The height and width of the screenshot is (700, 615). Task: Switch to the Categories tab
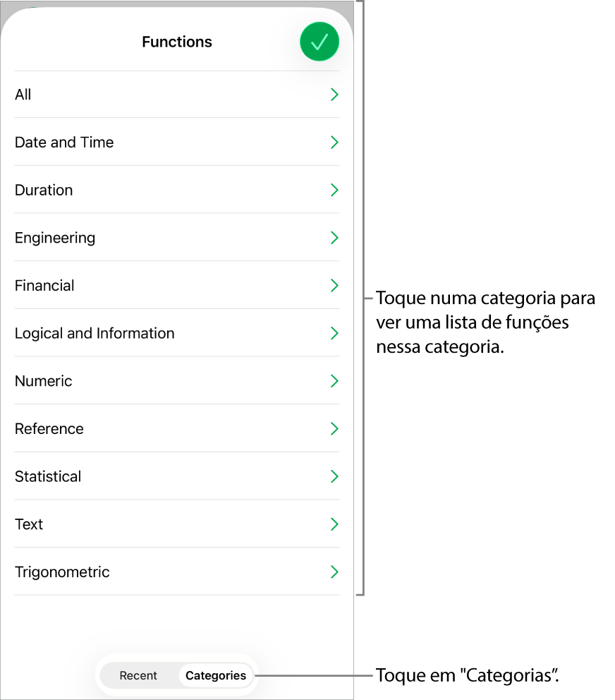pos(215,675)
